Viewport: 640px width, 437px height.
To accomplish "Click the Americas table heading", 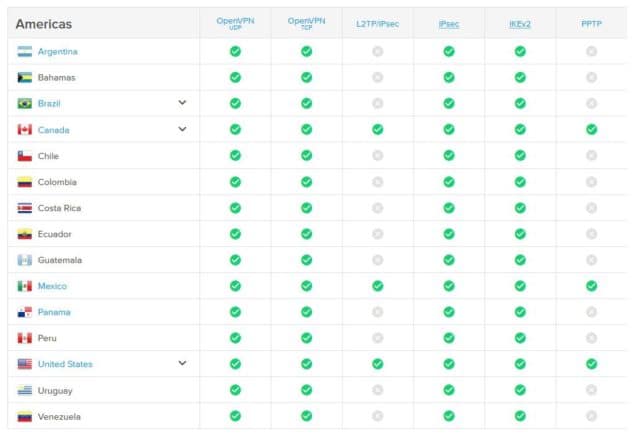I will (44, 24).
